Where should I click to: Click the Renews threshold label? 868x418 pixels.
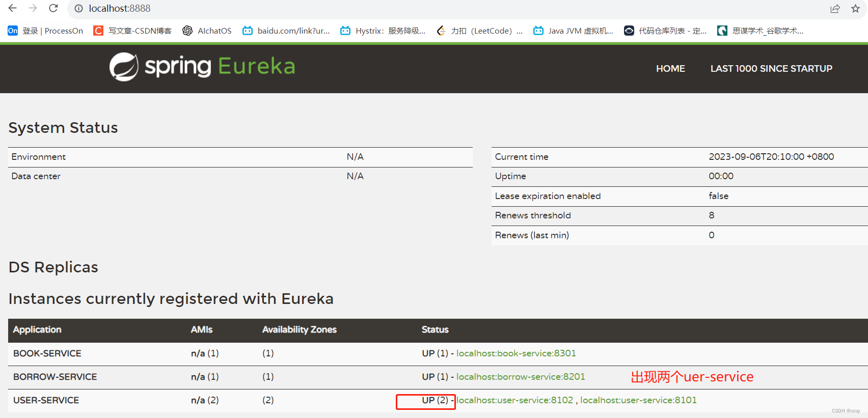(533, 215)
